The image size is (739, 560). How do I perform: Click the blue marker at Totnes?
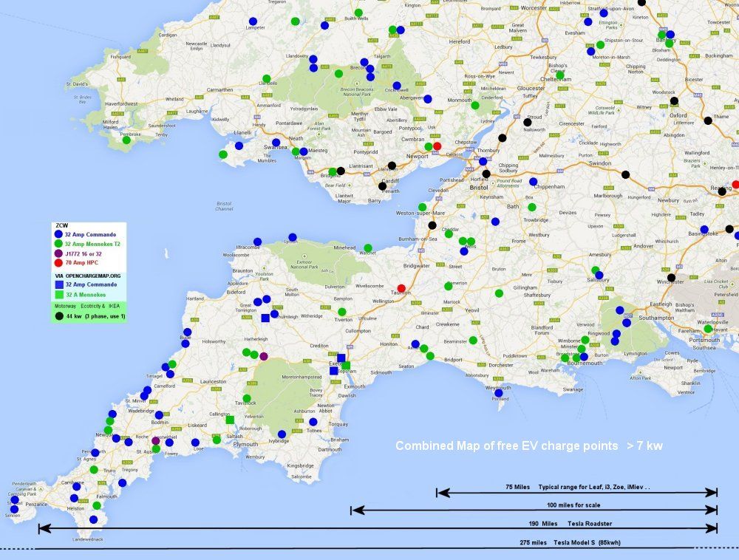(x=313, y=422)
